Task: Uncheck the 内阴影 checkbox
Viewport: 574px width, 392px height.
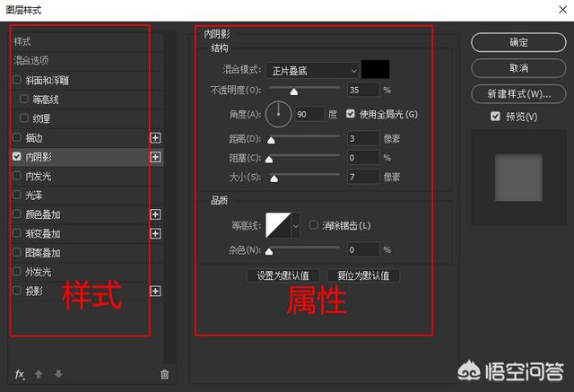Action: click(x=17, y=156)
